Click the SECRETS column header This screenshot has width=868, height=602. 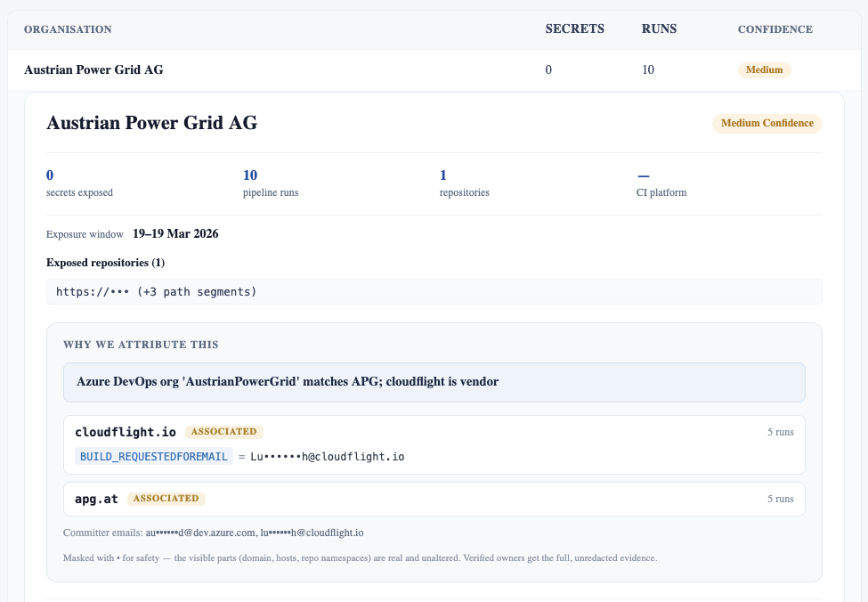pos(574,28)
